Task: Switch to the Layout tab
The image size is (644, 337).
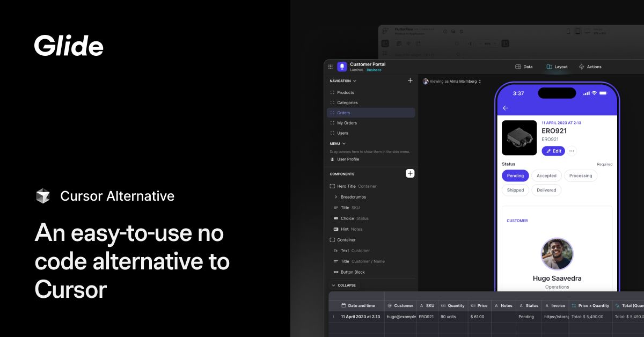Action: point(557,67)
